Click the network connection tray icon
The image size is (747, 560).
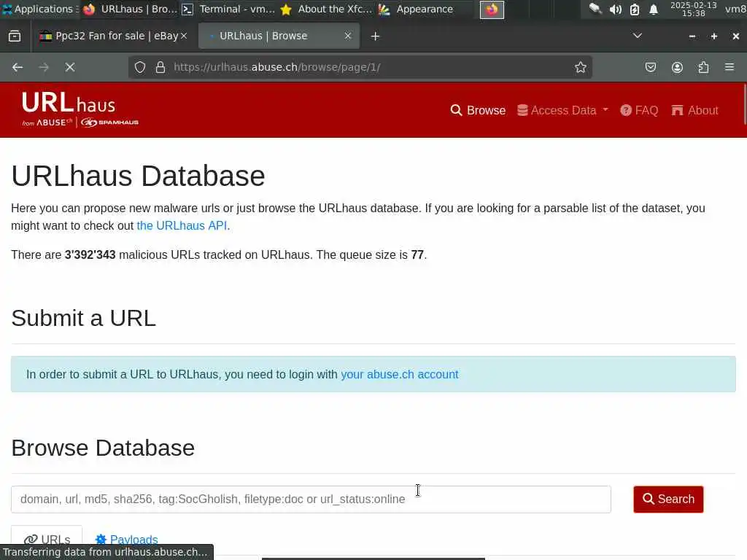point(595,9)
